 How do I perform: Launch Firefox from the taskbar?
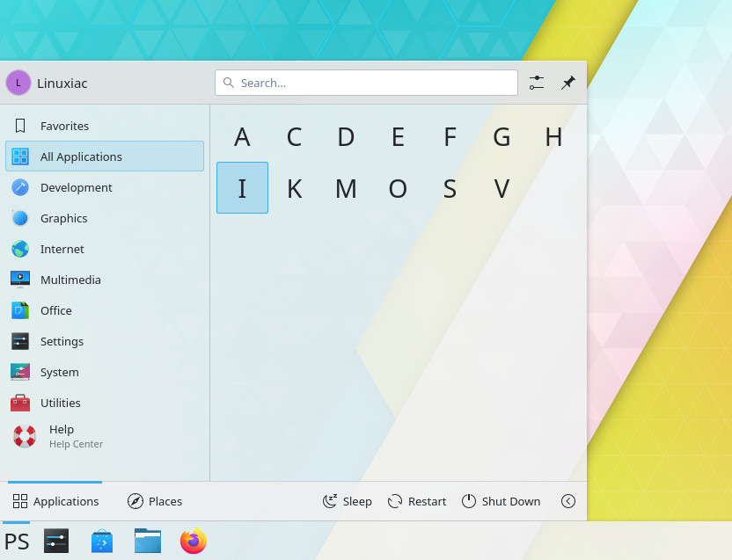[x=194, y=541]
